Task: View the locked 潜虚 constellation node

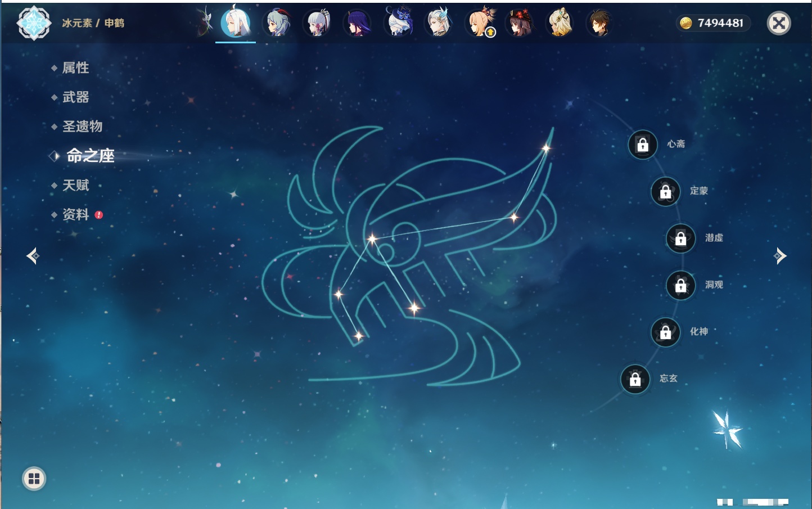Action: coord(681,238)
